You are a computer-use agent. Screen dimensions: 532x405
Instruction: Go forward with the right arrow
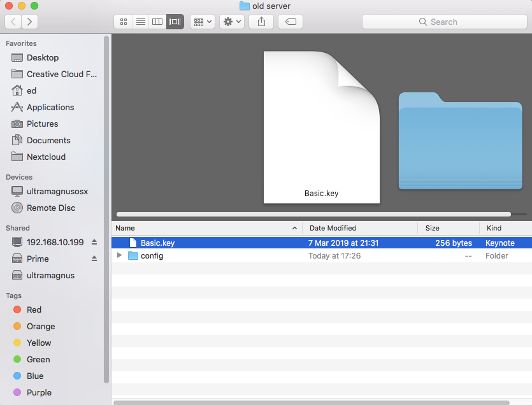29,22
